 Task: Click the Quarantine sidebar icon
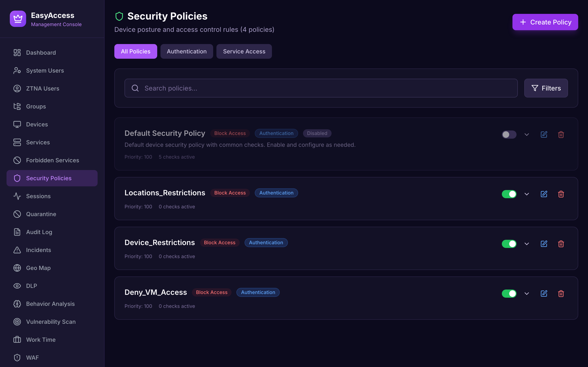(x=17, y=214)
